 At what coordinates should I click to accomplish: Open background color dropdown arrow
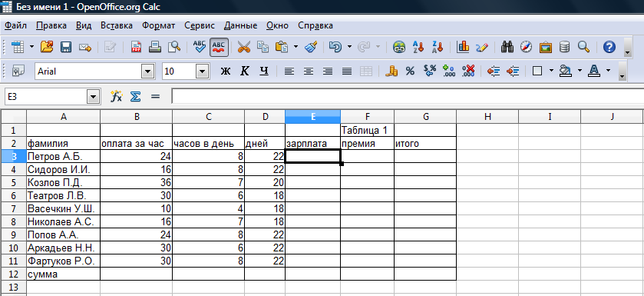click(x=580, y=72)
